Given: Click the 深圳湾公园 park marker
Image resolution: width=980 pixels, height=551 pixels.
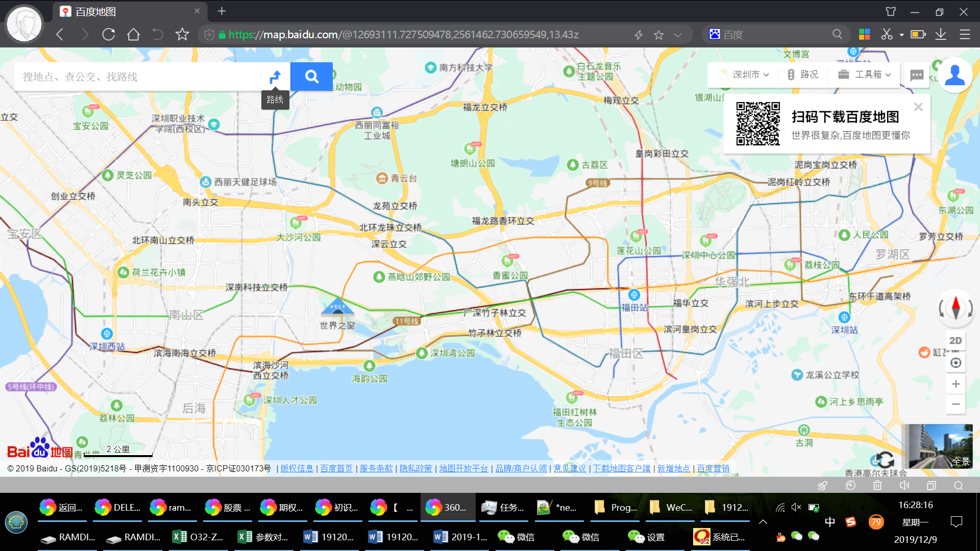Looking at the screenshot, I should (422, 353).
